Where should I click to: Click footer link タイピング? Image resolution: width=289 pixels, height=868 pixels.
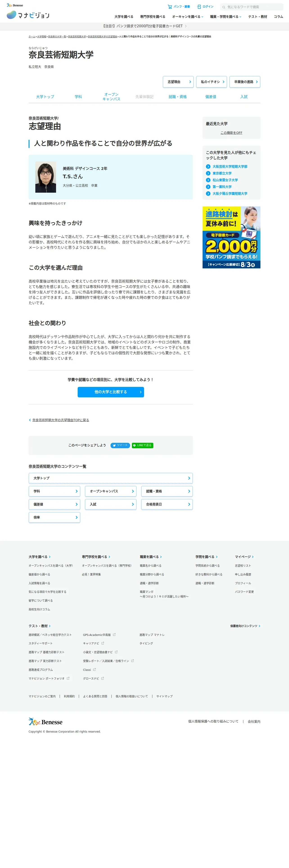click(146, 643)
